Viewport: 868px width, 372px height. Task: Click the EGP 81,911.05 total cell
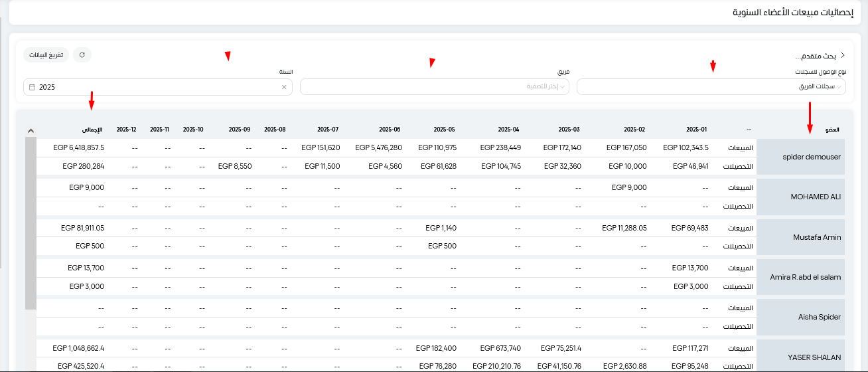pos(83,228)
